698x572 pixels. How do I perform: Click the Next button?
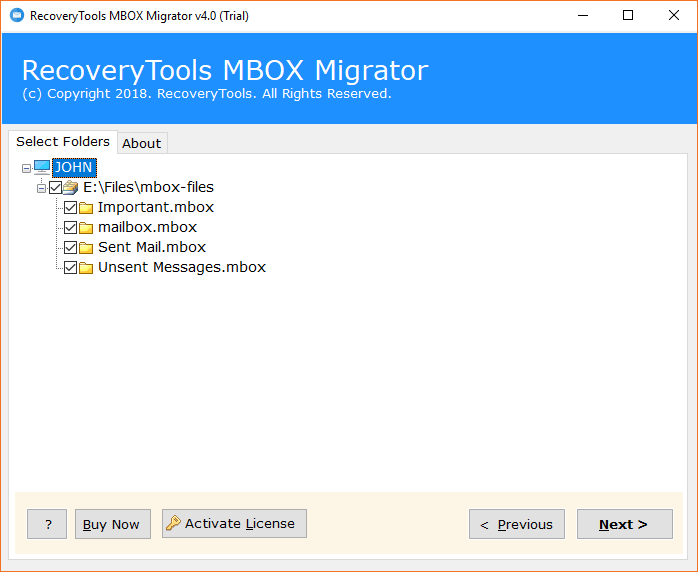[625, 524]
